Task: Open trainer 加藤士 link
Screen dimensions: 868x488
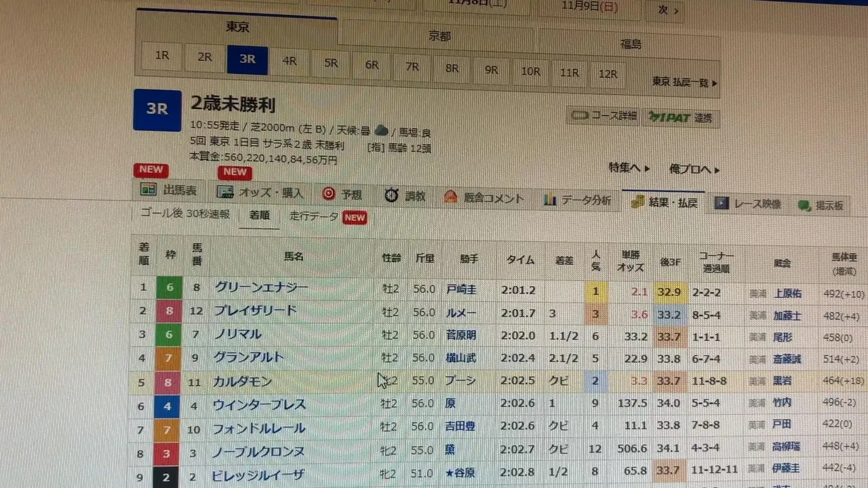Action: click(787, 316)
